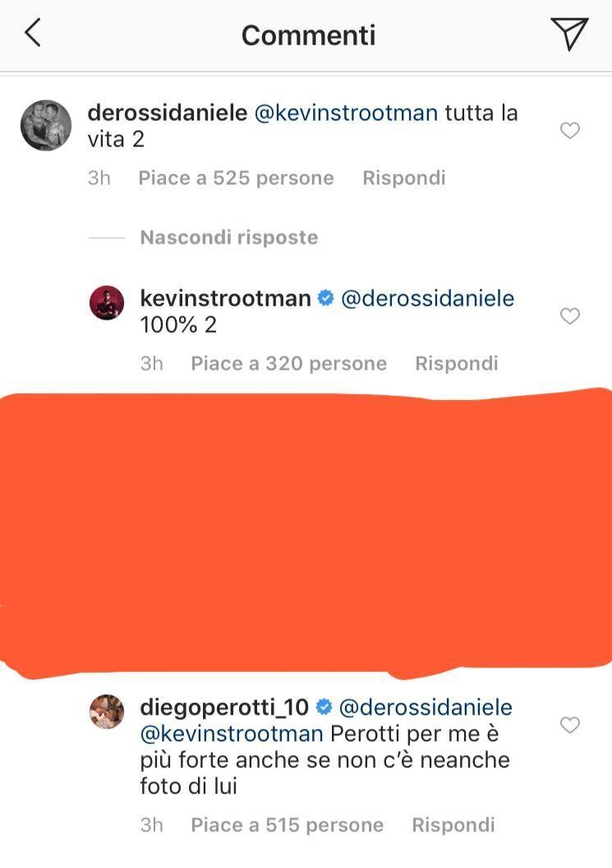The width and height of the screenshot is (612, 868).
Task: Tap the @kevinstrootman mention in top comment
Action: pos(346,113)
